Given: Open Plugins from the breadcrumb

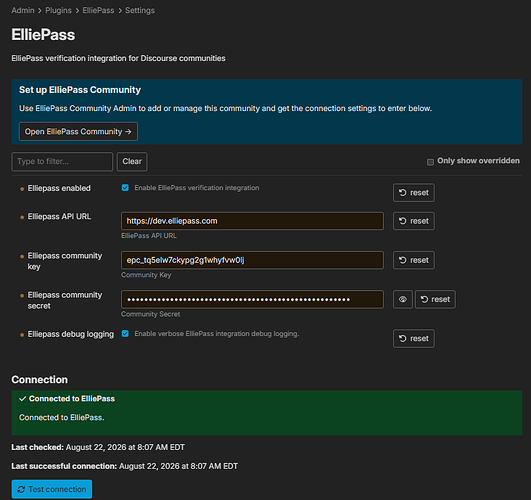Looking at the screenshot, I should click(58, 11).
